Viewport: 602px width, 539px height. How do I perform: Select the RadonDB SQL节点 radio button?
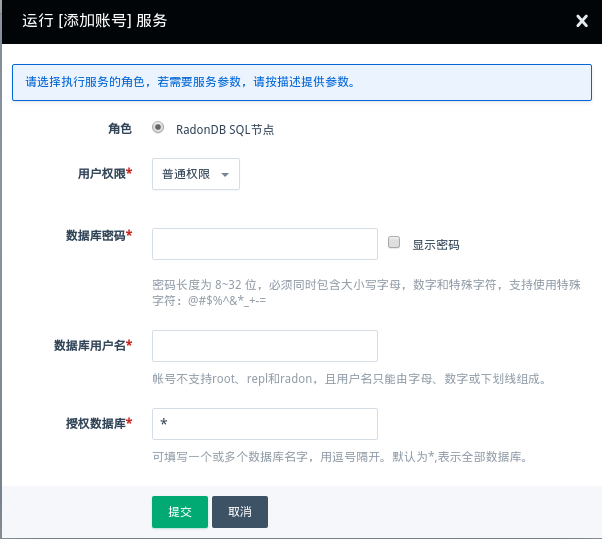tap(158, 128)
